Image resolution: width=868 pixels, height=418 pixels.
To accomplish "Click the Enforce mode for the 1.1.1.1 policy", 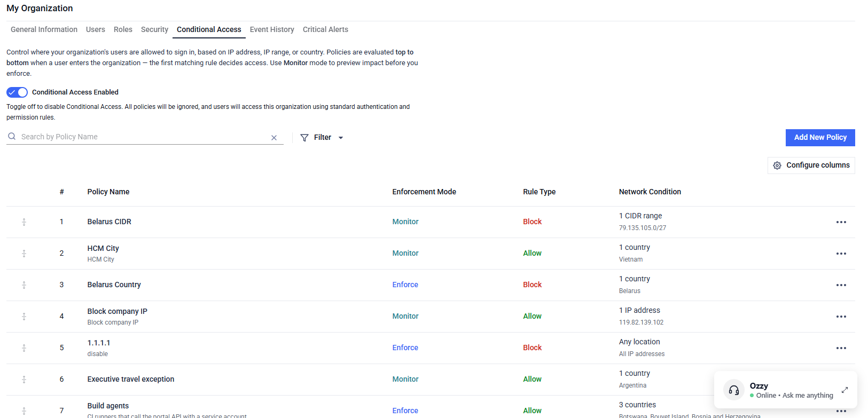I will 405,348.
